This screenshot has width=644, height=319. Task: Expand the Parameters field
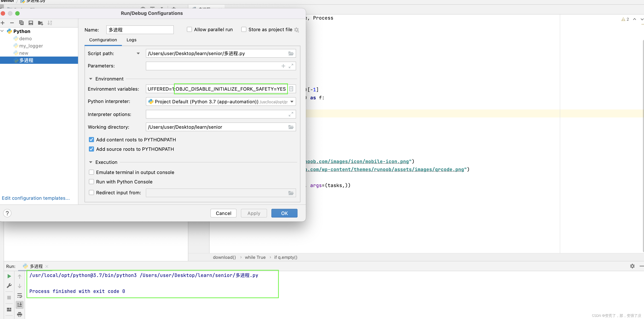291,66
